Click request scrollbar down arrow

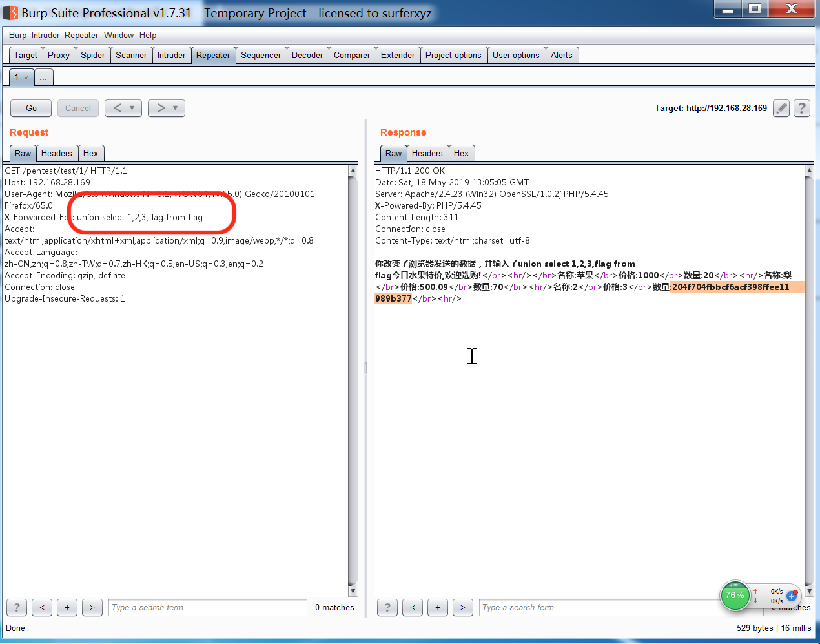tap(353, 591)
